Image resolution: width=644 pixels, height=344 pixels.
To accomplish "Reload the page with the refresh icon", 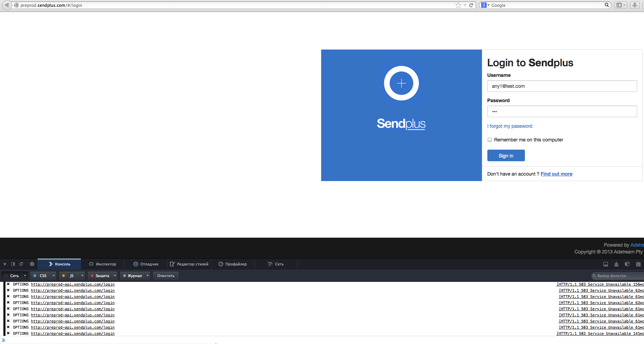I will (x=471, y=5).
